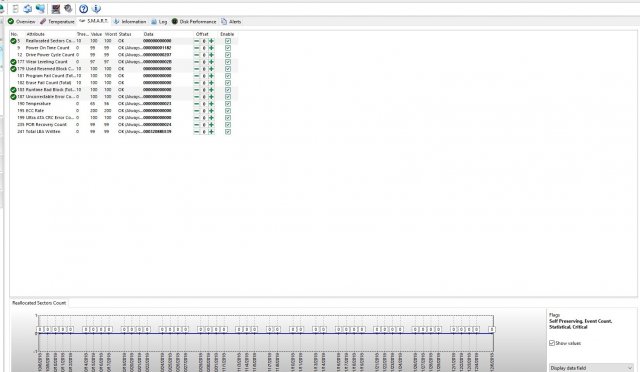
Task: Select the POR Recovery Count attribute name
Action: coord(46,125)
